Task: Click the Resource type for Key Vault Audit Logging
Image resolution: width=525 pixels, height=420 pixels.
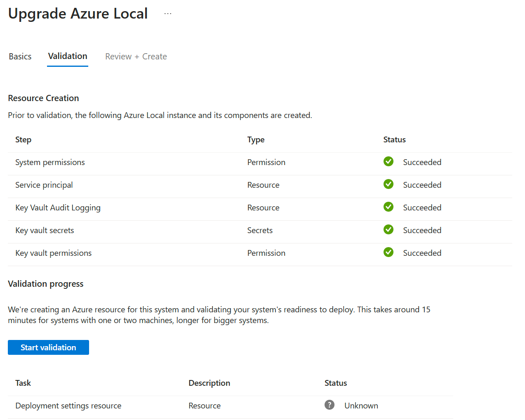Action: [264, 208]
